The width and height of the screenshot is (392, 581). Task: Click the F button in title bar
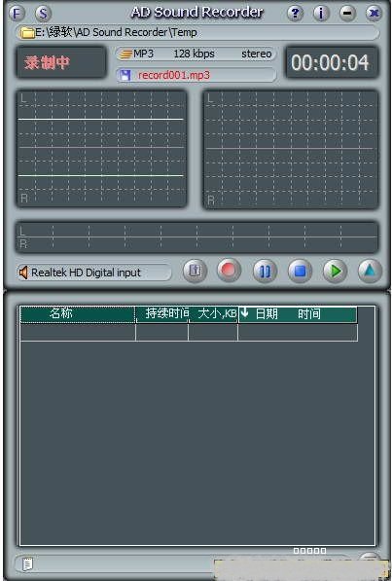pos(17,14)
